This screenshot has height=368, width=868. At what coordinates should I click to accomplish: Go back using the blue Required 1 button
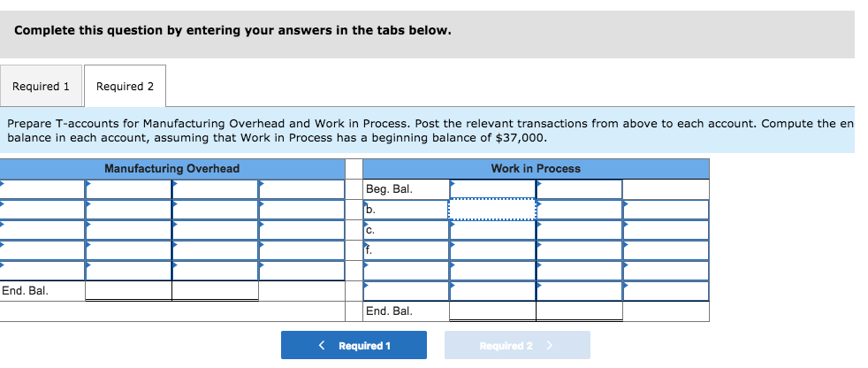click(x=354, y=345)
